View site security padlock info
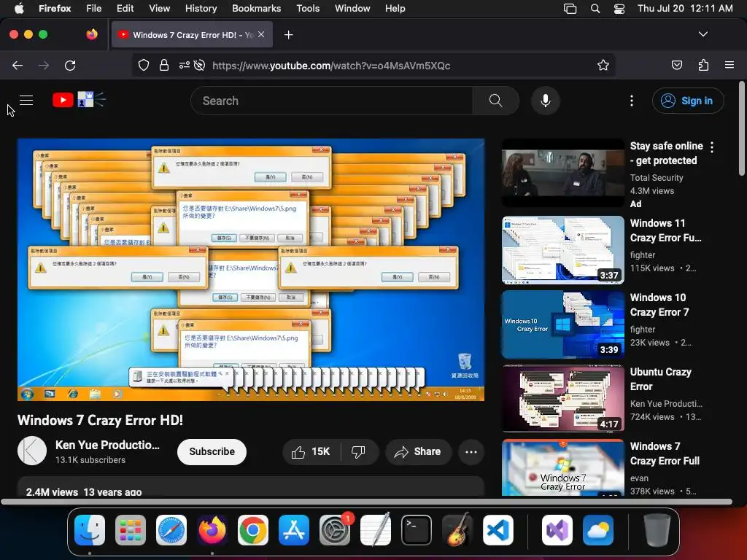The width and height of the screenshot is (747, 560). [x=164, y=65]
